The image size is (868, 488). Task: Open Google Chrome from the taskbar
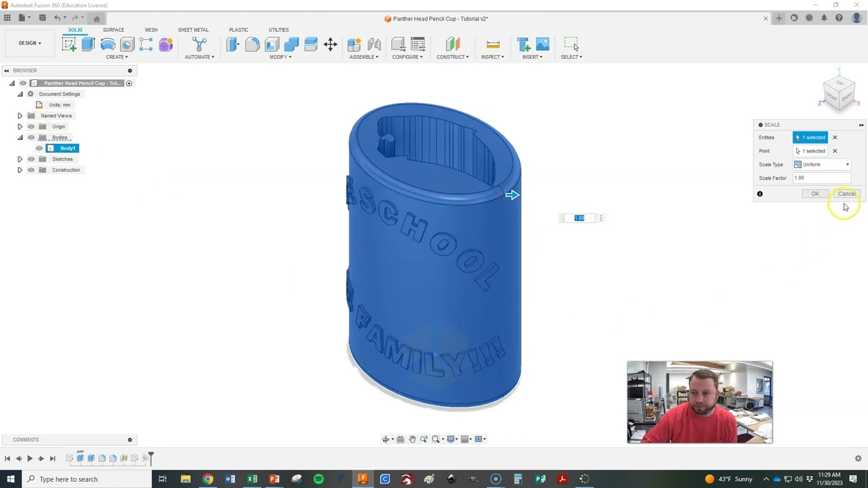pyautogui.click(x=208, y=479)
